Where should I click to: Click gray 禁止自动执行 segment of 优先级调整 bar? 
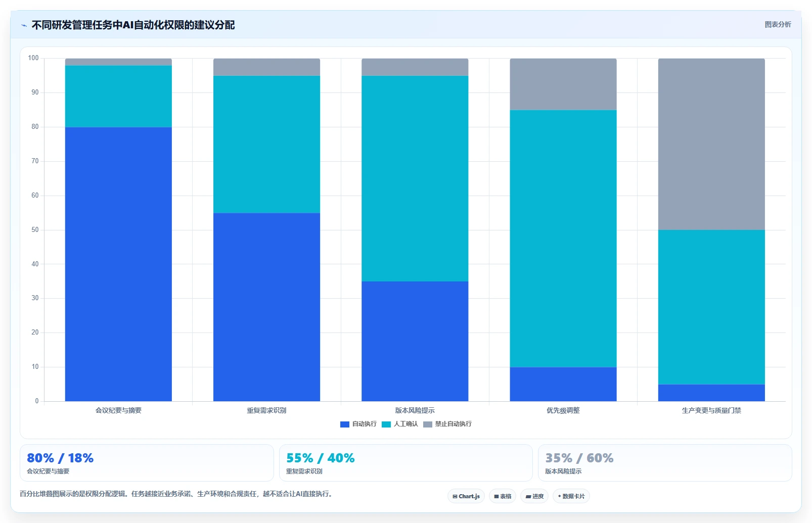pos(563,84)
